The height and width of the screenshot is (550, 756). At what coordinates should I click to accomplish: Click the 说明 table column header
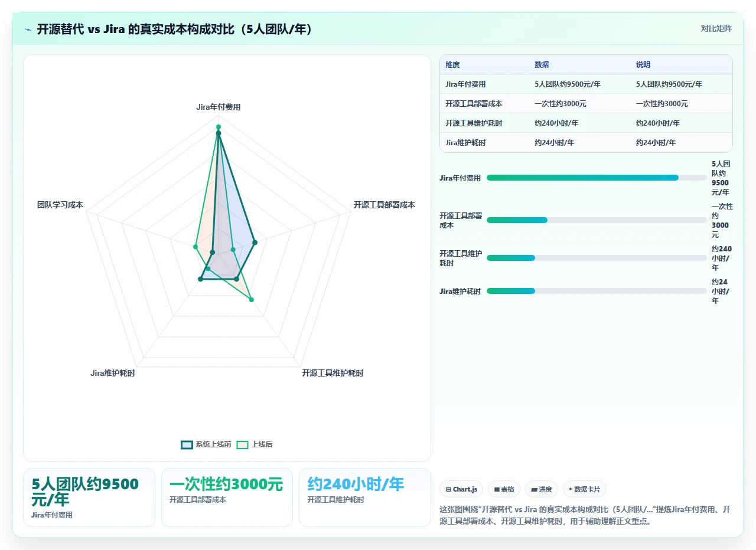pyautogui.click(x=643, y=65)
